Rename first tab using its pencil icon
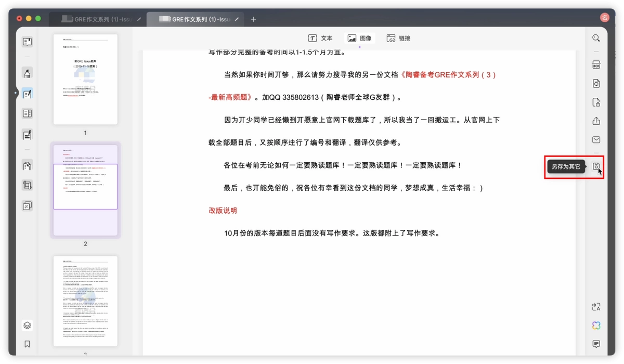Screen dimensions: 624x364 [x=139, y=19]
